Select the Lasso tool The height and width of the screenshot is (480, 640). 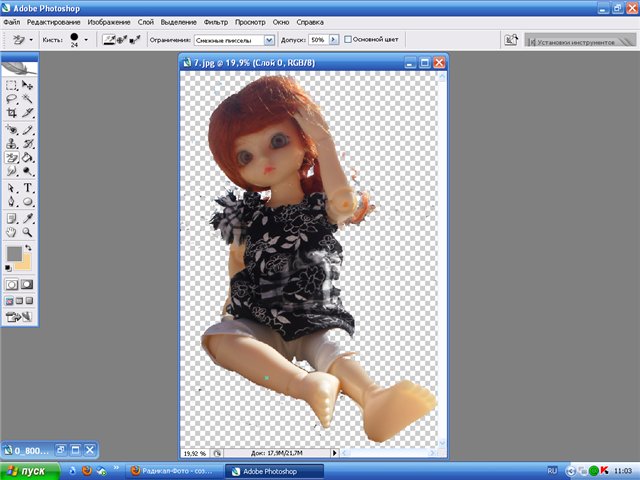12,99
